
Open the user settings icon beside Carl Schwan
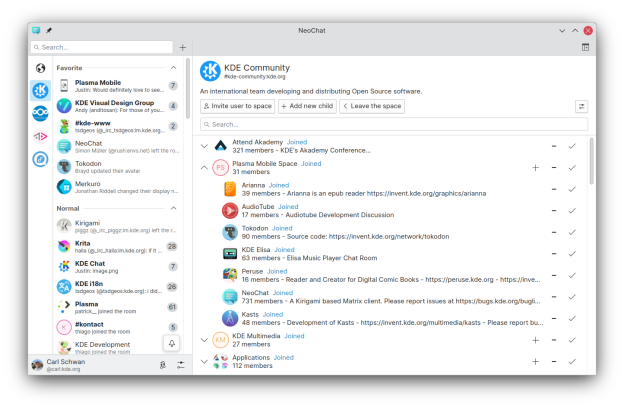pos(181,365)
